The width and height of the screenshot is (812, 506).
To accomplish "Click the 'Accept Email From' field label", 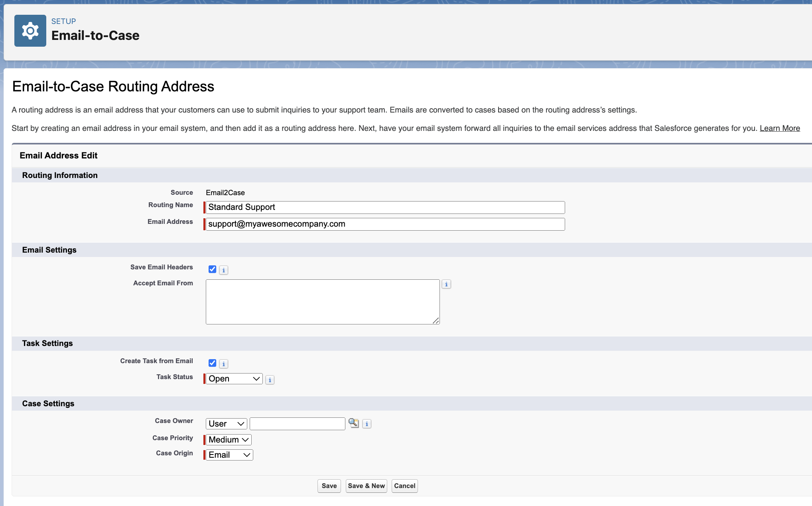I will coord(163,283).
